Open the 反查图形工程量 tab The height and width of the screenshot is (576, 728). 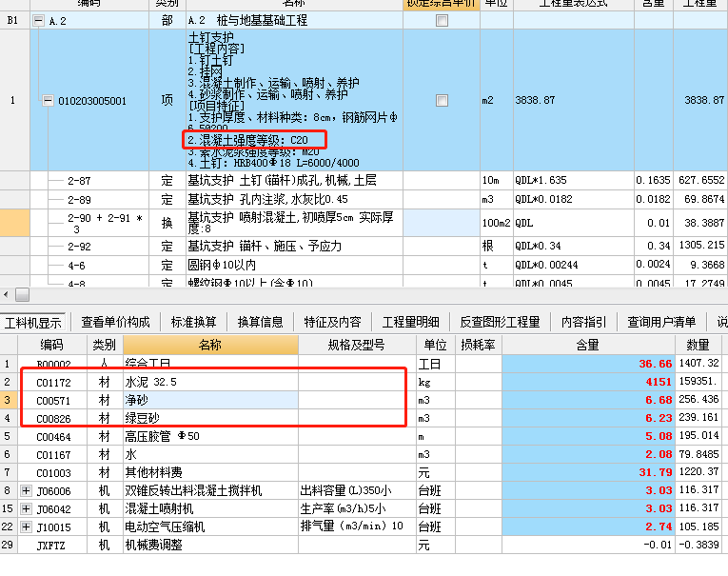pos(500,322)
